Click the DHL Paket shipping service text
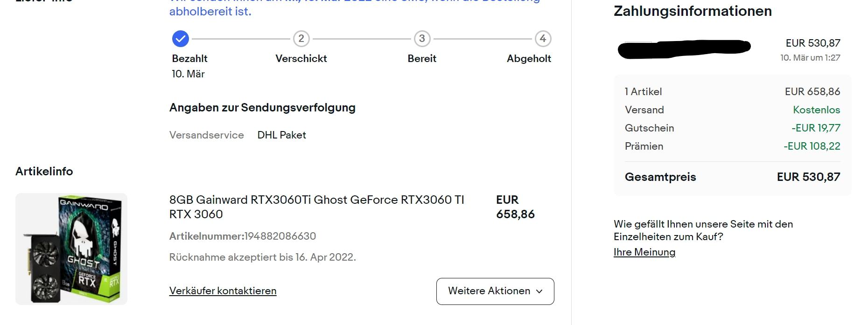868x325 pixels. click(x=281, y=135)
